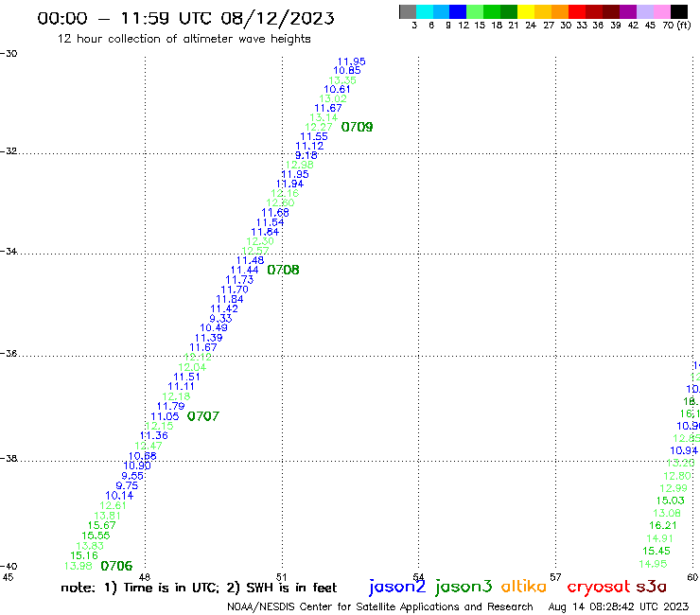Select the light green 15 ft swatch
The image size is (700, 615).
click(475, 11)
